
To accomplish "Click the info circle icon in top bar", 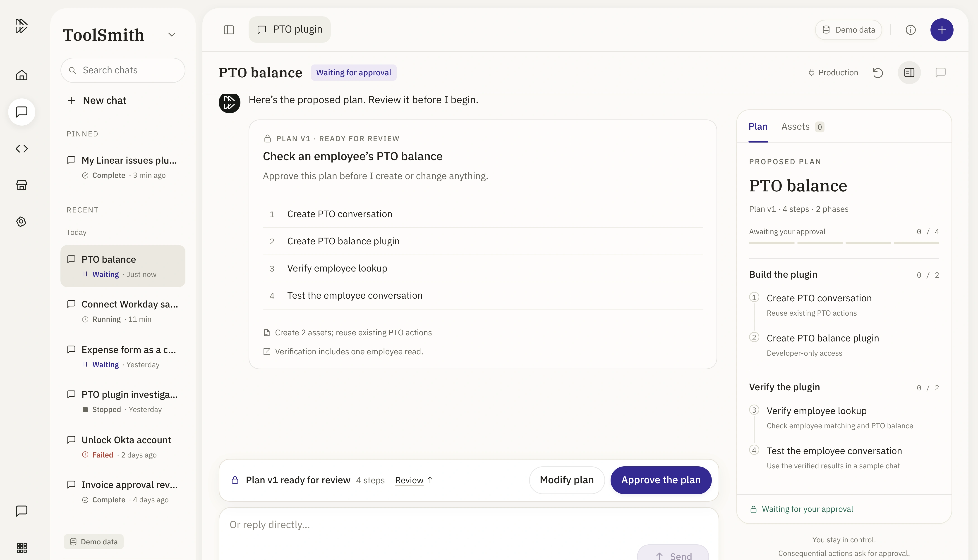I will click(910, 30).
